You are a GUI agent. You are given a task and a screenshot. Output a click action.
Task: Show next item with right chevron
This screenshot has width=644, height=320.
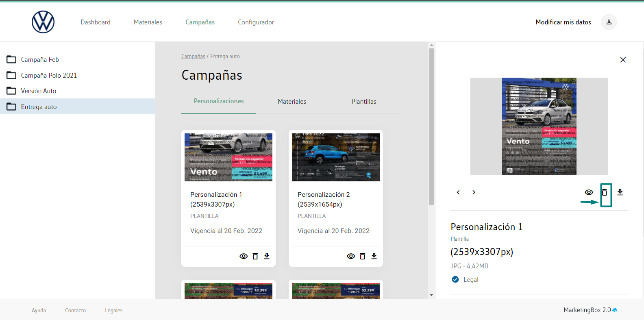pyautogui.click(x=474, y=192)
